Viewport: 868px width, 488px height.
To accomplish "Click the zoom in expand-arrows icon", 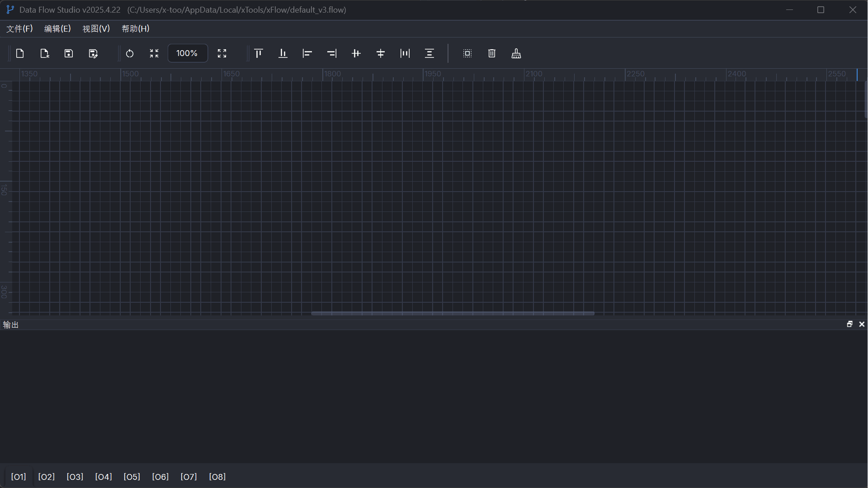I will pos(222,53).
